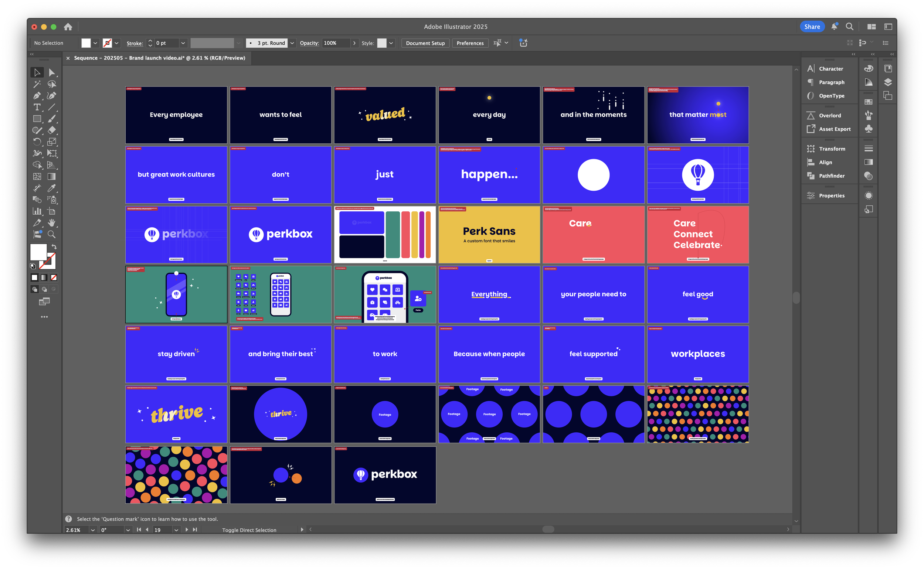Expand the 3 pt. Round brush dropdown
The height and width of the screenshot is (569, 924).
coord(292,43)
